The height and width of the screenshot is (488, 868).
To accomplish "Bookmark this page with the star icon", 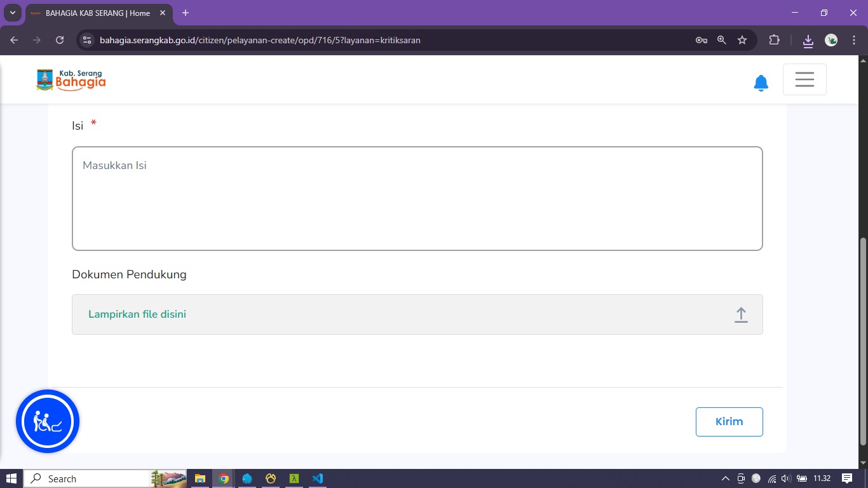I will 742,40.
